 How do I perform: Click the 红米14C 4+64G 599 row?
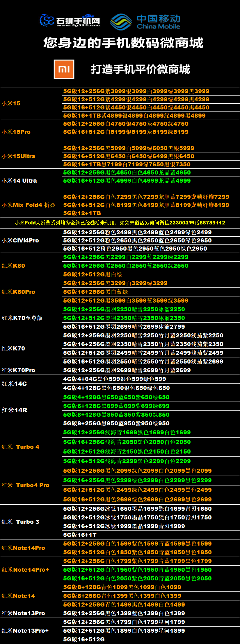151,379
